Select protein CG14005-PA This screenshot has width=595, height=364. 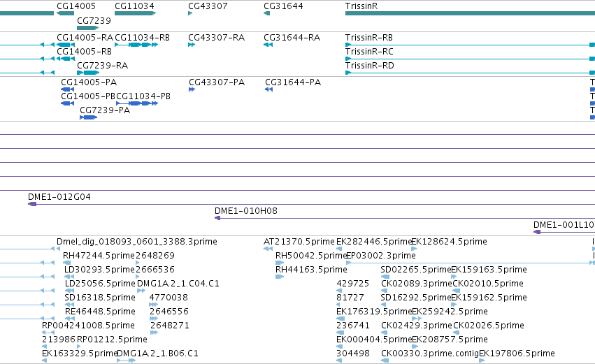tap(89, 82)
